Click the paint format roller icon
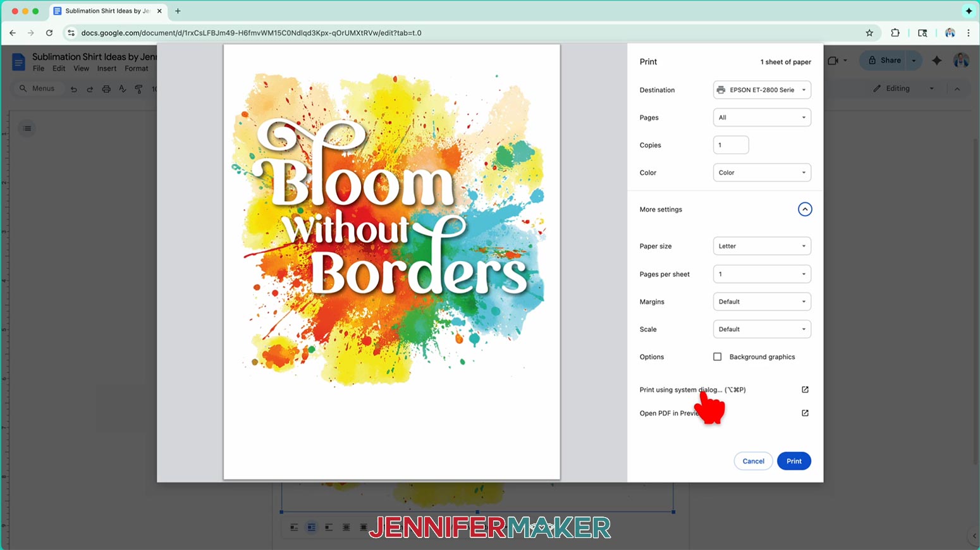This screenshot has height=550, width=980. point(139,89)
